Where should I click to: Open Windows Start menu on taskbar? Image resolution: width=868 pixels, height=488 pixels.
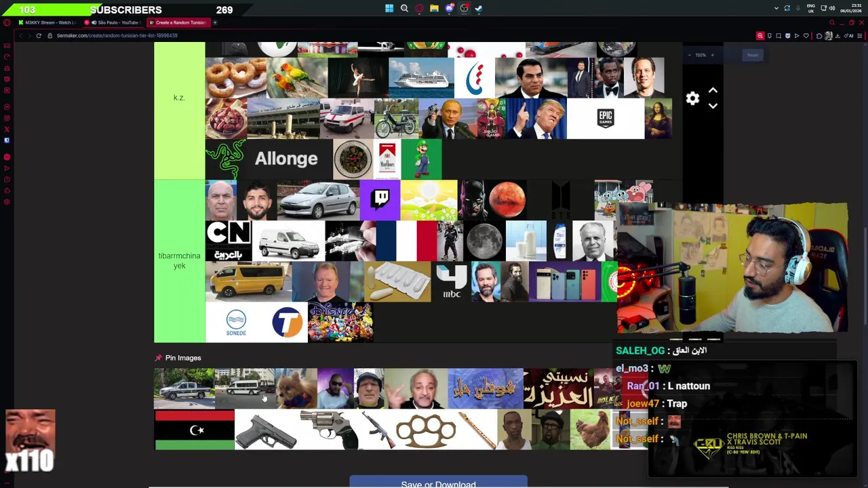coord(389,9)
